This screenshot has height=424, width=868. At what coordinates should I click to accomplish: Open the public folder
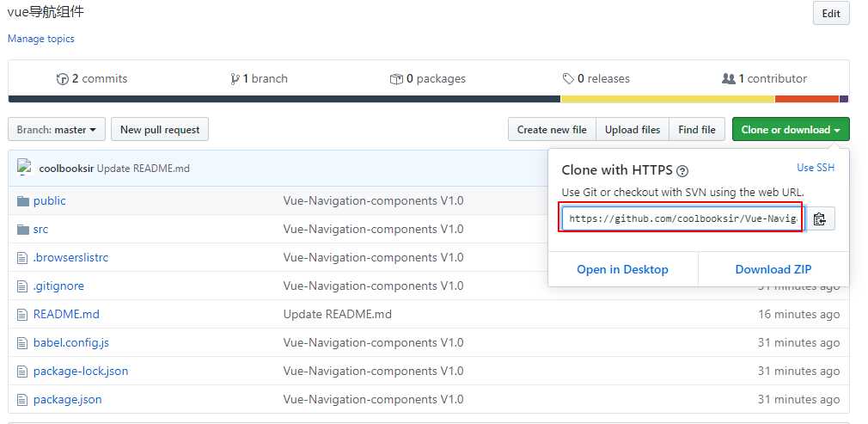tap(49, 200)
